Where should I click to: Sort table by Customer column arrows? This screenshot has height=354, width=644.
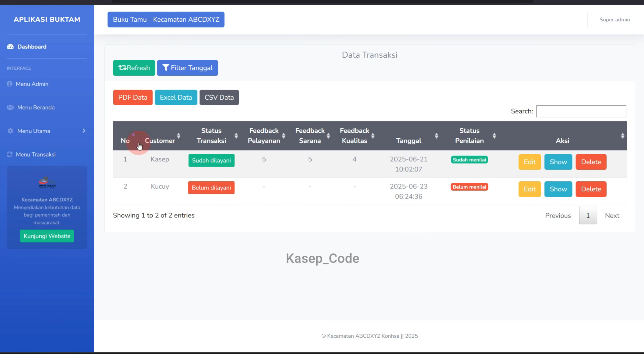[179, 136]
